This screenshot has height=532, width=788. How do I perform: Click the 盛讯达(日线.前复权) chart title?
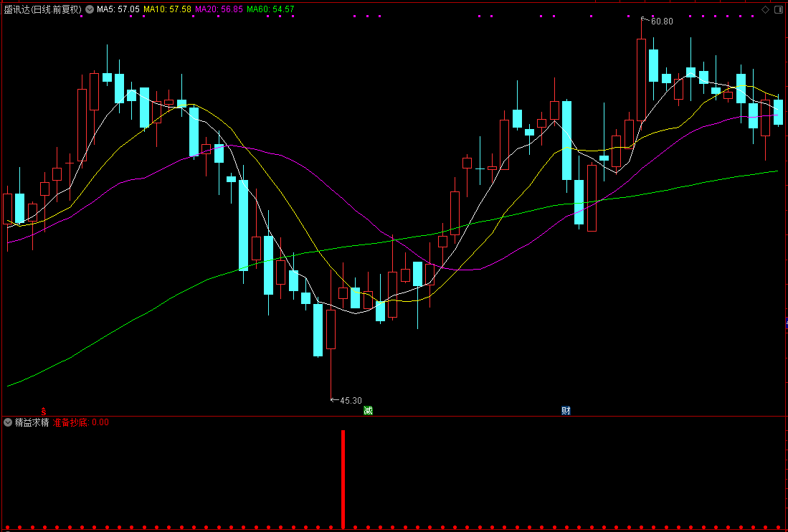point(43,9)
